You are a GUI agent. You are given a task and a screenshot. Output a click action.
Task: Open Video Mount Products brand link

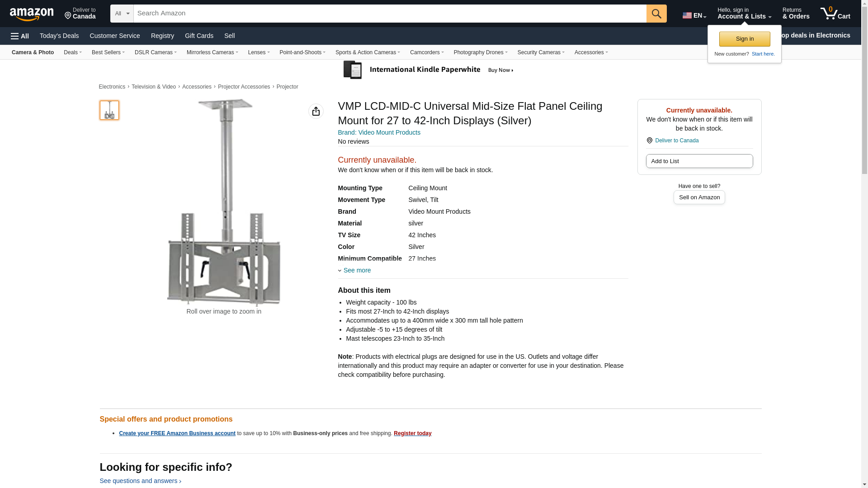coord(379,132)
